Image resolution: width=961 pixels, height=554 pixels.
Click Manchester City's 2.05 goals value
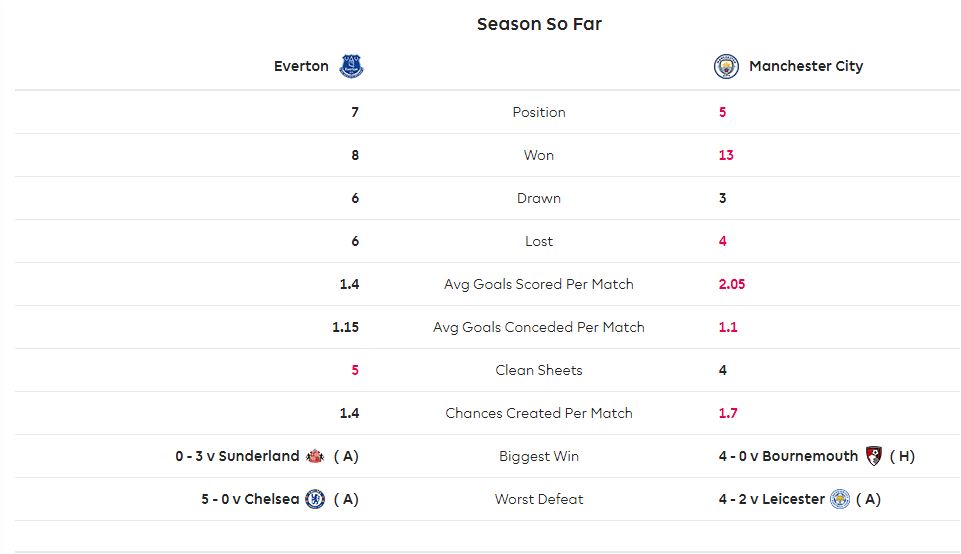click(x=732, y=284)
